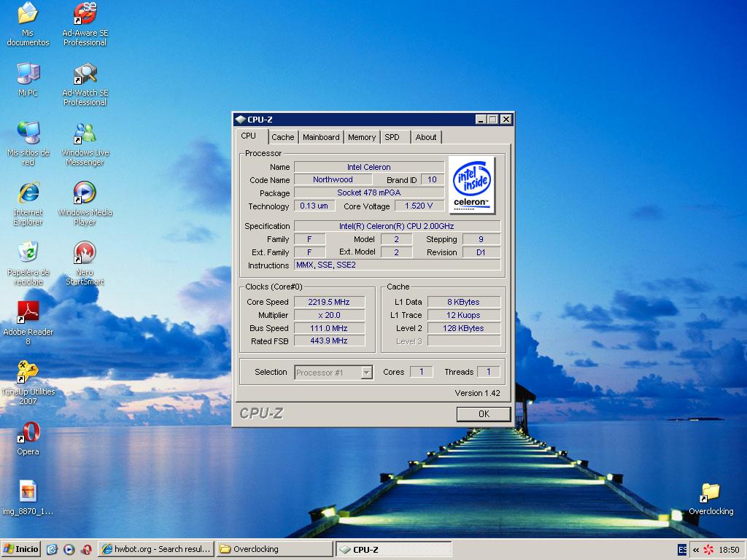The width and height of the screenshot is (747, 560).
Task: Click the 0.13 um technology value
Action: pos(314,206)
